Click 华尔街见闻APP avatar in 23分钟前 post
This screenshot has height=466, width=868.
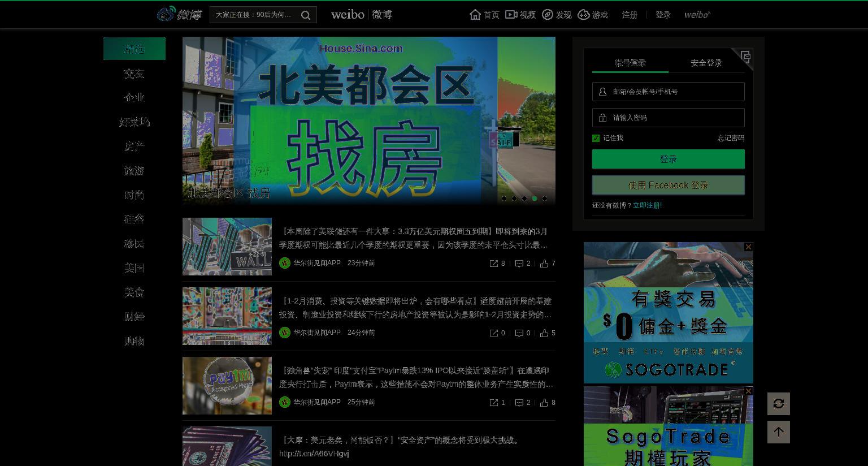[285, 263]
